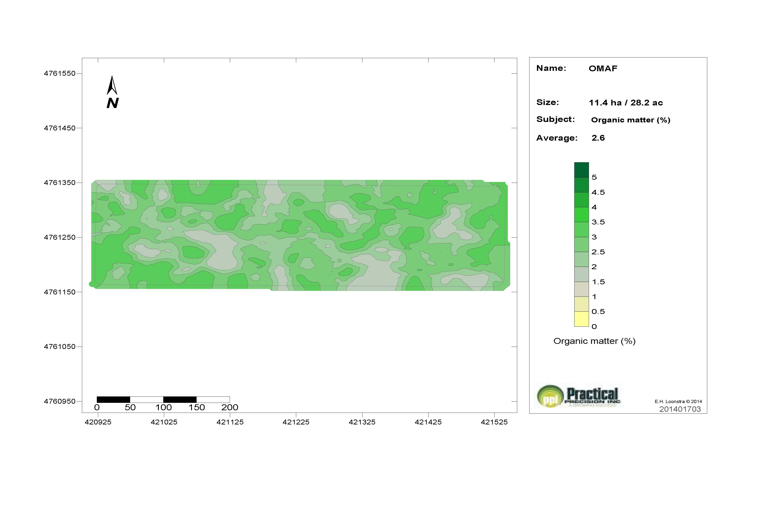759x532 pixels.
Task: Click the easting label '421325'
Action: click(x=362, y=422)
